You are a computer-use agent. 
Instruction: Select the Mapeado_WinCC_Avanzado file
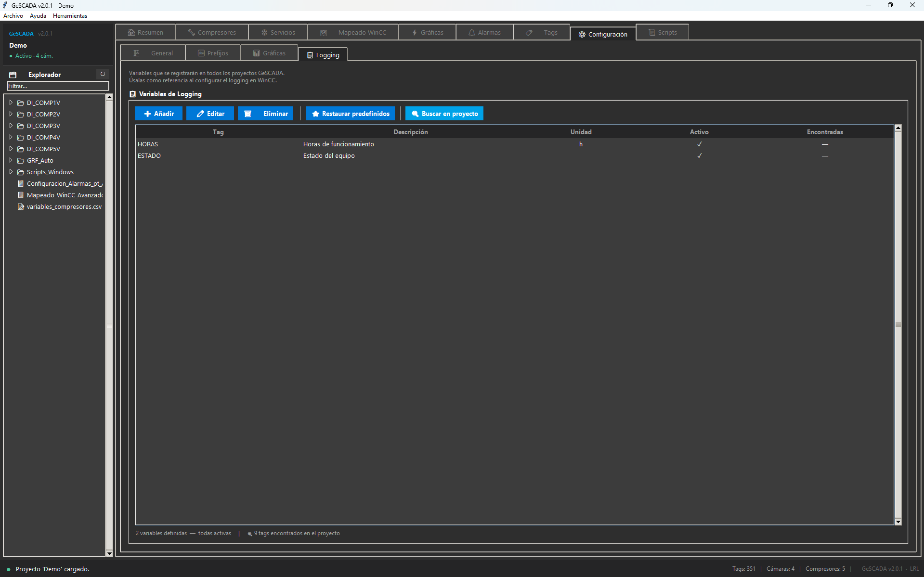pos(64,195)
